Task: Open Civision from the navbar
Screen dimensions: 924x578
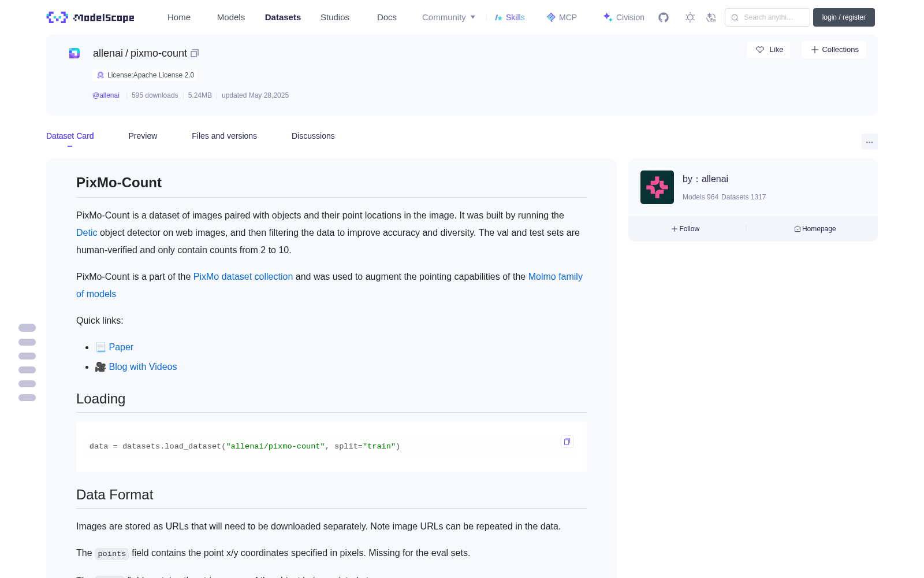Action: [x=624, y=17]
